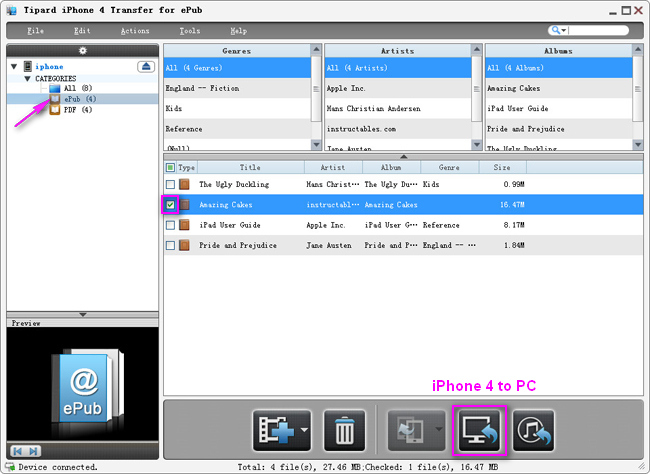Collapse the iphone tree node
The image size is (650, 474).
tap(14, 66)
